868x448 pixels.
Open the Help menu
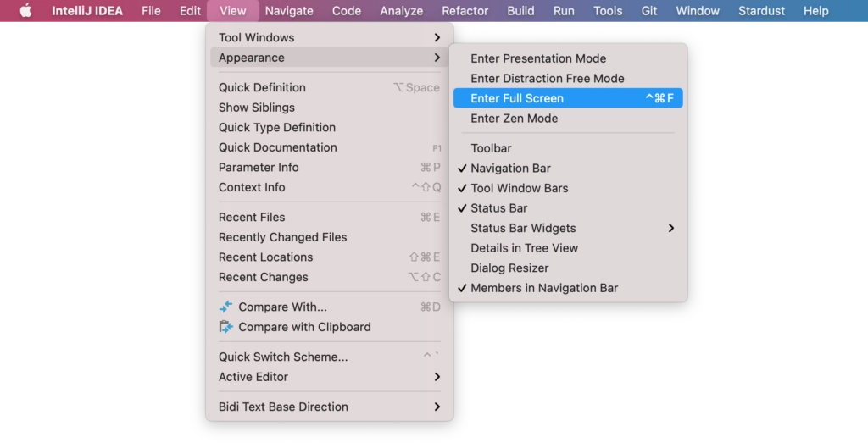[816, 10]
